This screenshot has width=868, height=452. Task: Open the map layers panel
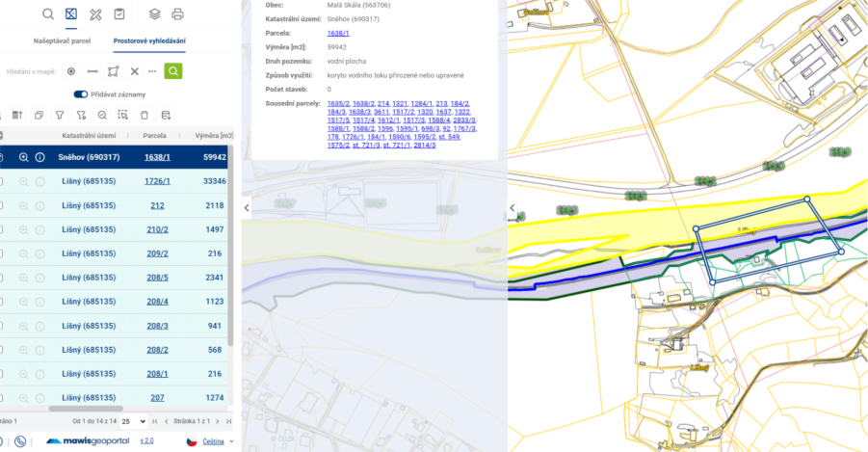154,14
